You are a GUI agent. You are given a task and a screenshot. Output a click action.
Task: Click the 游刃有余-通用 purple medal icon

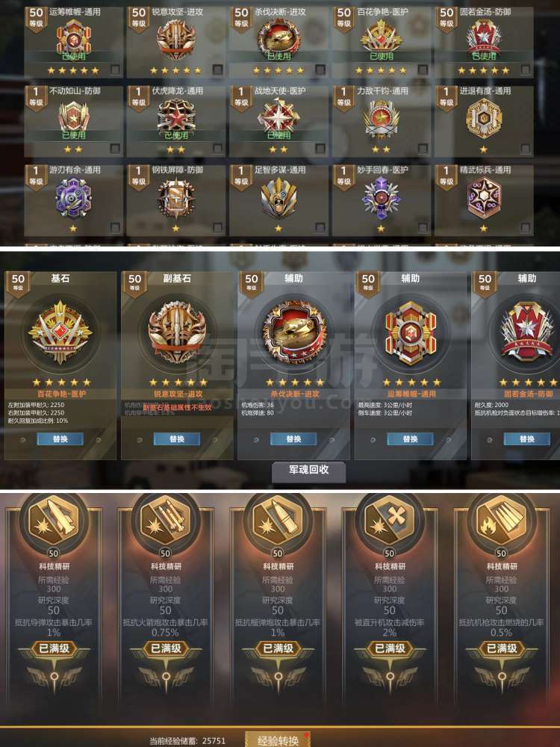pyautogui.click(x=73, y=196)
